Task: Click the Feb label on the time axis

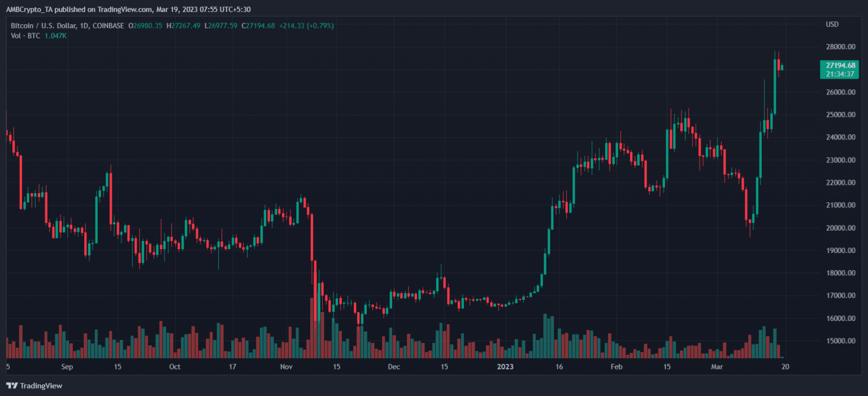Action: (617, 367)
